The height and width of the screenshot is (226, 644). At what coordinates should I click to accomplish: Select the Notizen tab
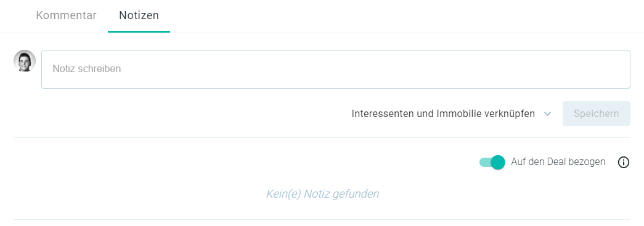[x=139, y=15]
